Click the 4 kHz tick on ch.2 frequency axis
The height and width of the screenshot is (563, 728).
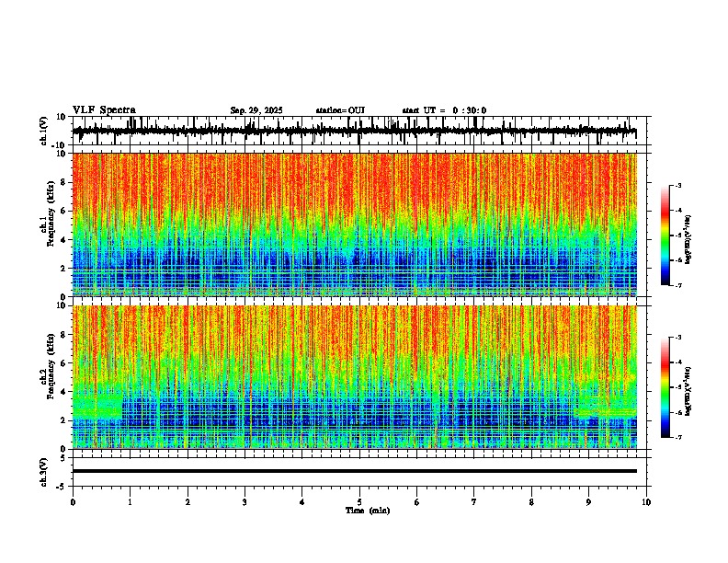64,392
